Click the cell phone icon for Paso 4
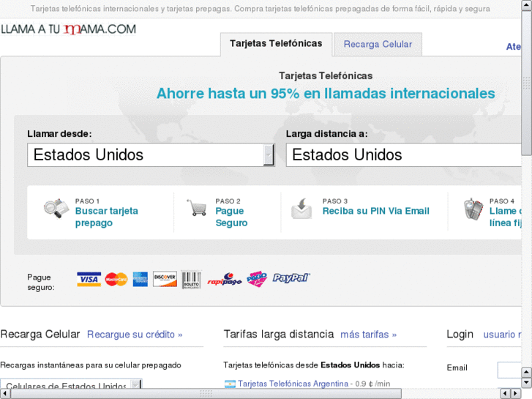The height and width of the screenshot is (399, 532). pos(473,209)
